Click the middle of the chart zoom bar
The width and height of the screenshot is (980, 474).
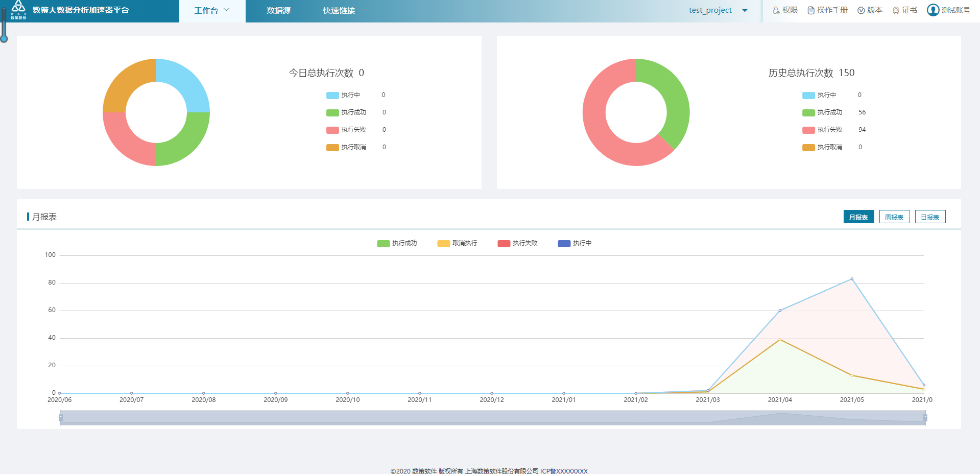point(493,418)
